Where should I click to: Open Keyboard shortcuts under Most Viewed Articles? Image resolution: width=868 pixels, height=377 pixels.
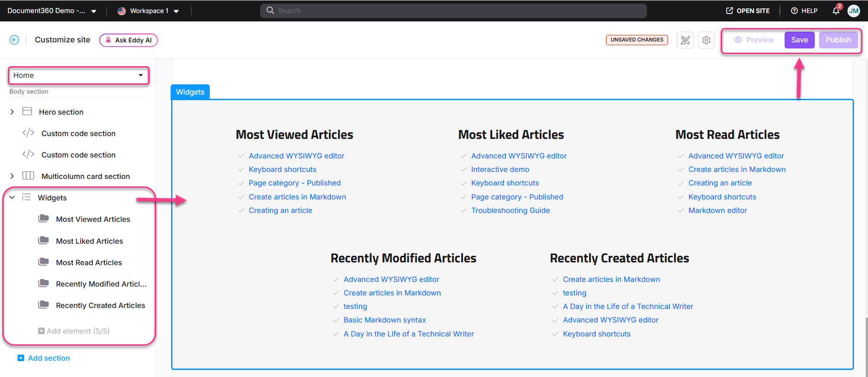pyautogui.click(x=282, y=170)
